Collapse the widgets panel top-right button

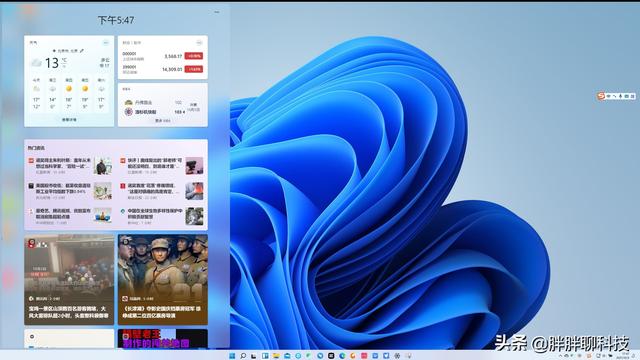point(217,12)
